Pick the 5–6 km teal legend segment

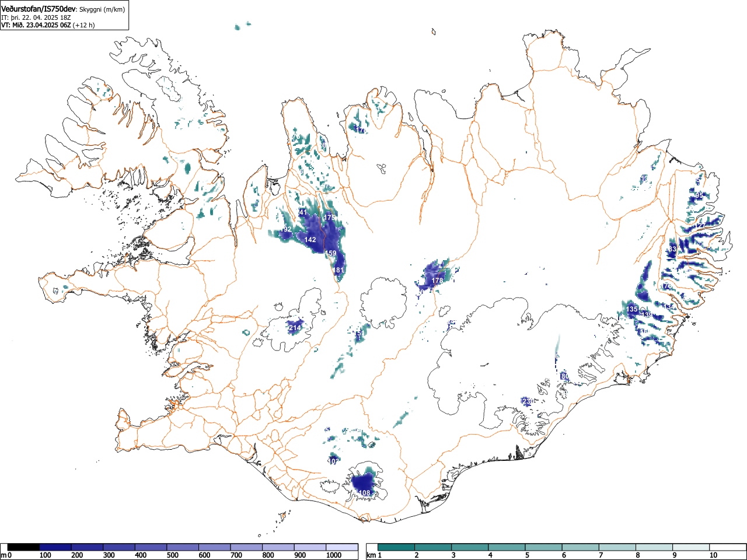[544, 547]
